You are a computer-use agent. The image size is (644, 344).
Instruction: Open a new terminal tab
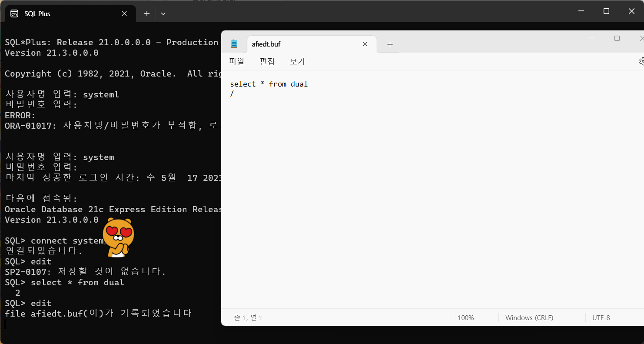(147, 13)
